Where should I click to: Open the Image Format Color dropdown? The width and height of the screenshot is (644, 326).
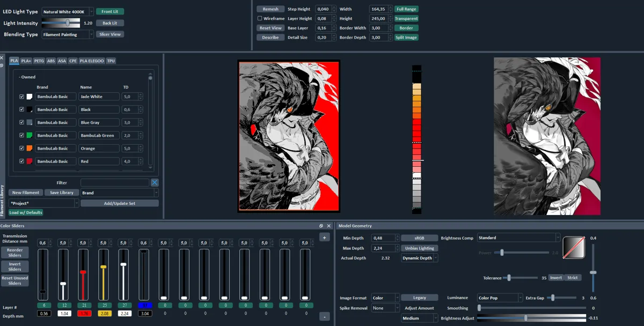pos(385,298)
